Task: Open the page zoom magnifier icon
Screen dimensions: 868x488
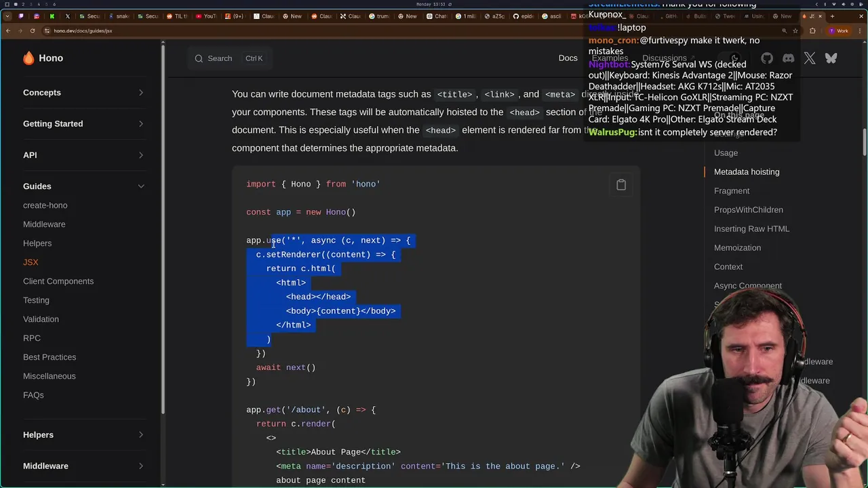Action: coord(785,30)
